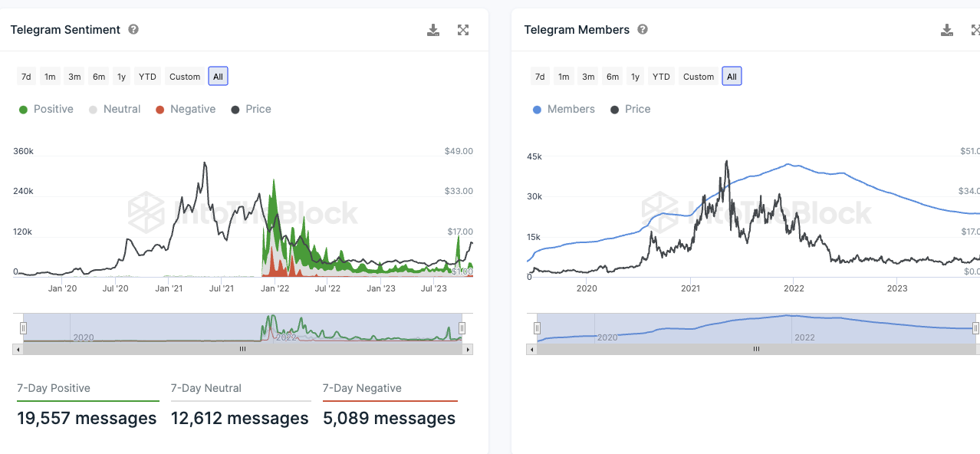Viewport: 980px width, 454px height.
Task: Select 7d range for Telegram Sentiment
Action: [x=26, y=77]
